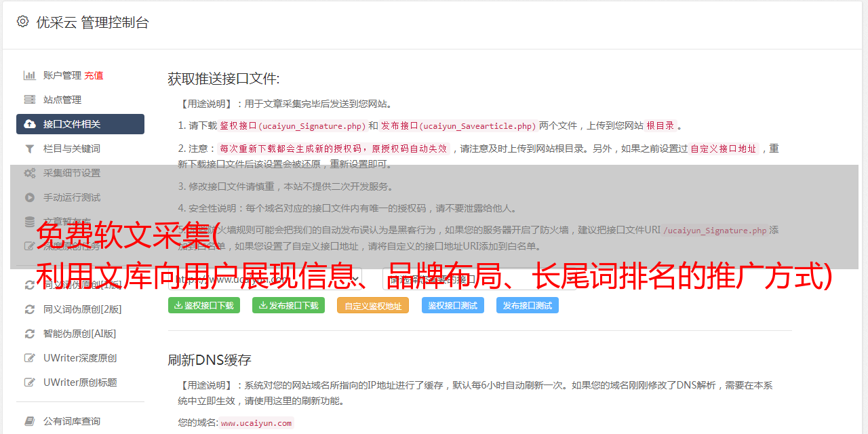Click the blue 发布接口测试 button
This screenshot has height=434, width=868.
click(x=528, y=305)
